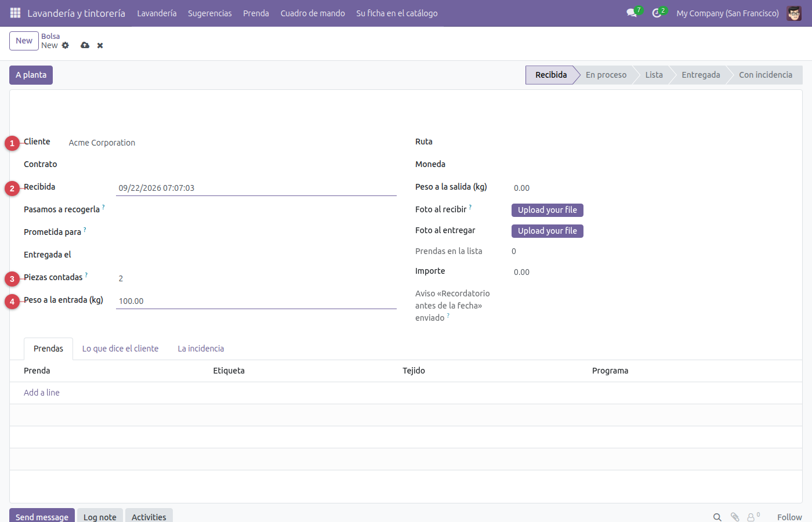Set status to Con incidencia
This screenshot has width=812, height=522.
click(x=766, y=75)
